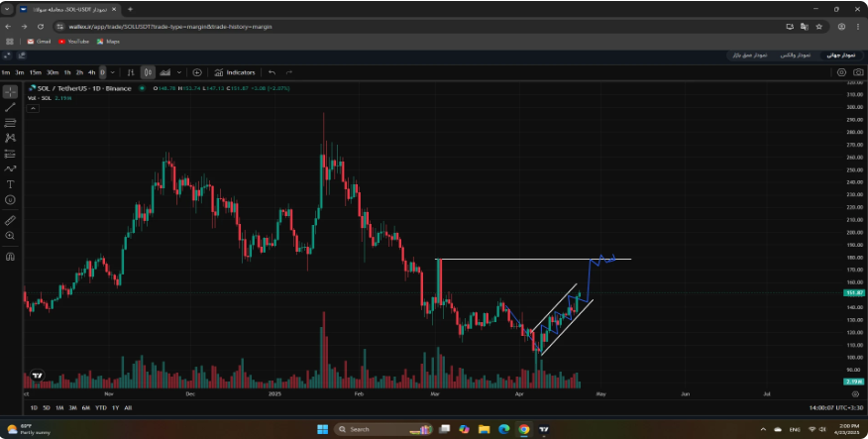868x439 pixels.
Task: Select candlestick chart style button
Action: point(148,72)
